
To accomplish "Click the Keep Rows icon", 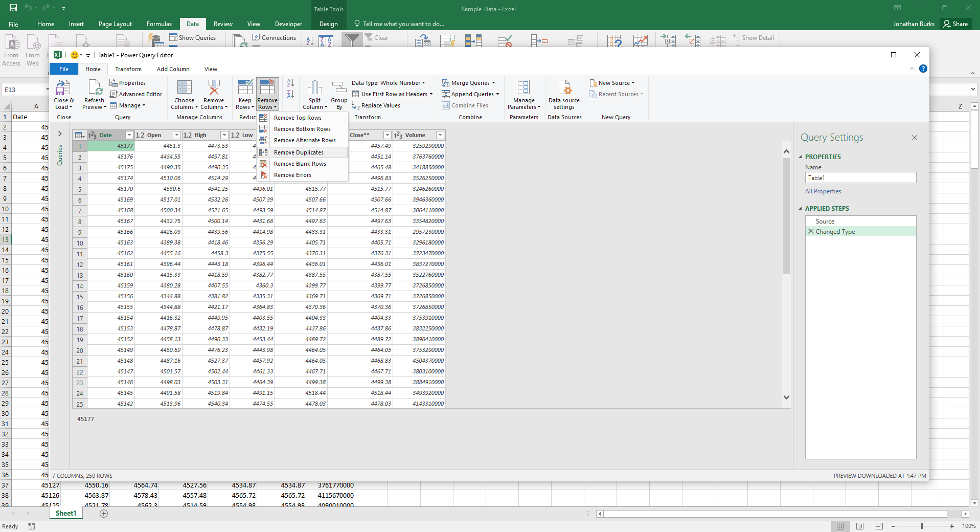I will tap(245, 88).
